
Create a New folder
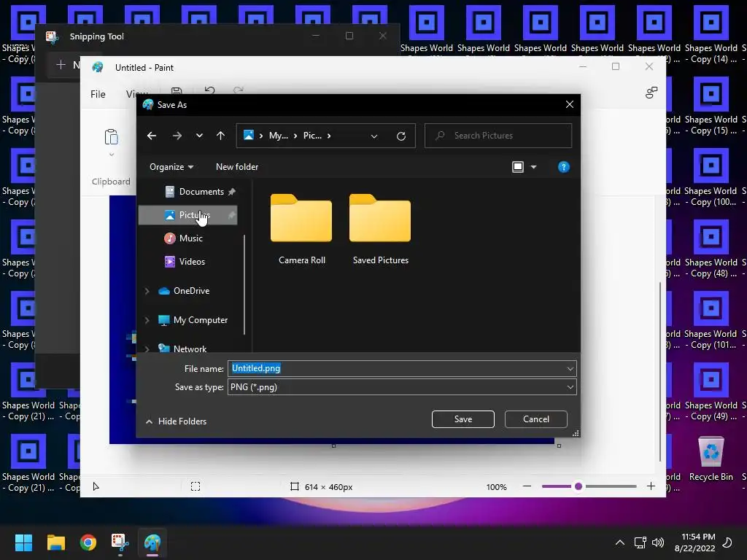pos(237,167)
